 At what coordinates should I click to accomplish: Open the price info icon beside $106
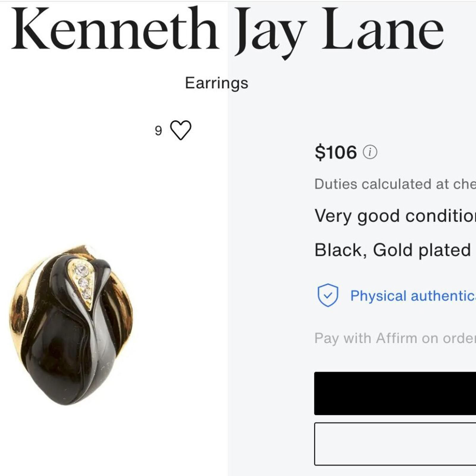pyautogui.click(x=370, y=152)
